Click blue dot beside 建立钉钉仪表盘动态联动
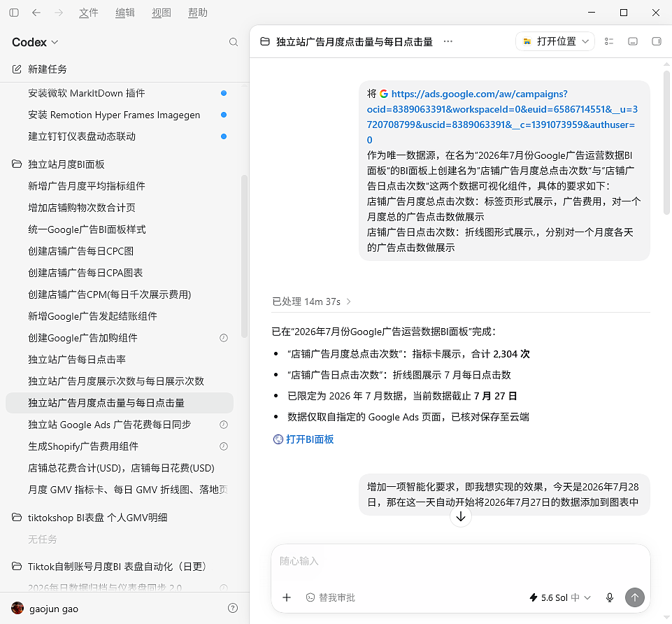The height and width of the screenshot is (624, 672). coord(224,136)
